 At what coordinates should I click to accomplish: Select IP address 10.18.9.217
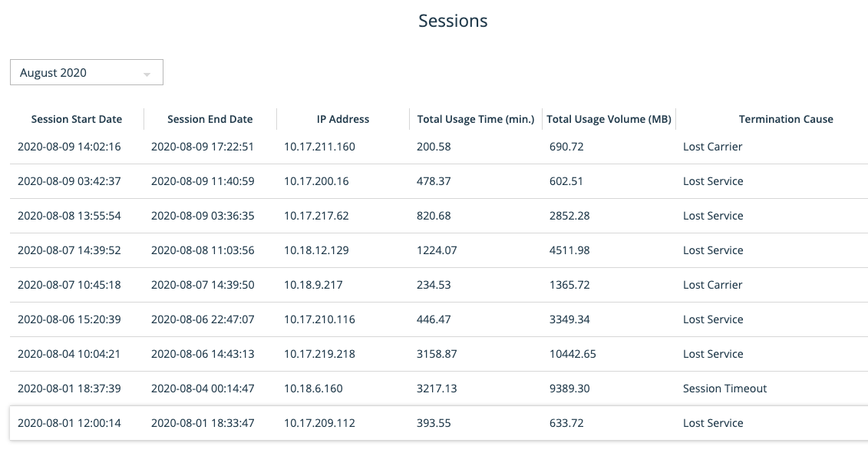point(313,285)
